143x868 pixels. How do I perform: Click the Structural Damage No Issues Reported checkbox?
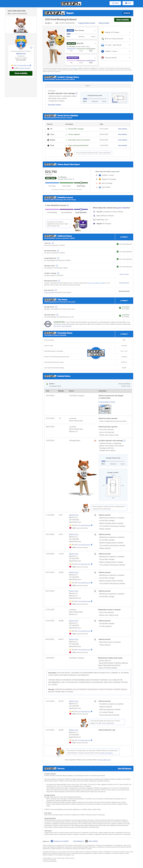pos(118,252)
